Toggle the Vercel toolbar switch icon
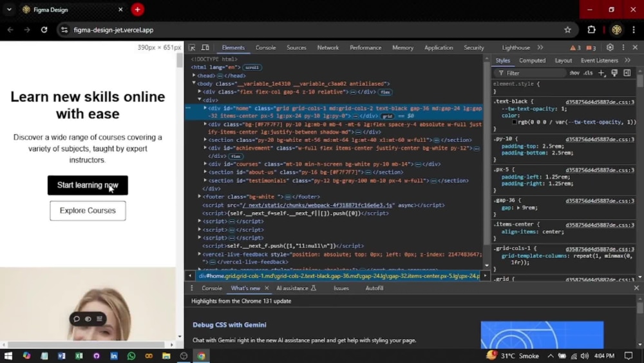This screenshot has width=644, height=363. click(x=88, y=319)
